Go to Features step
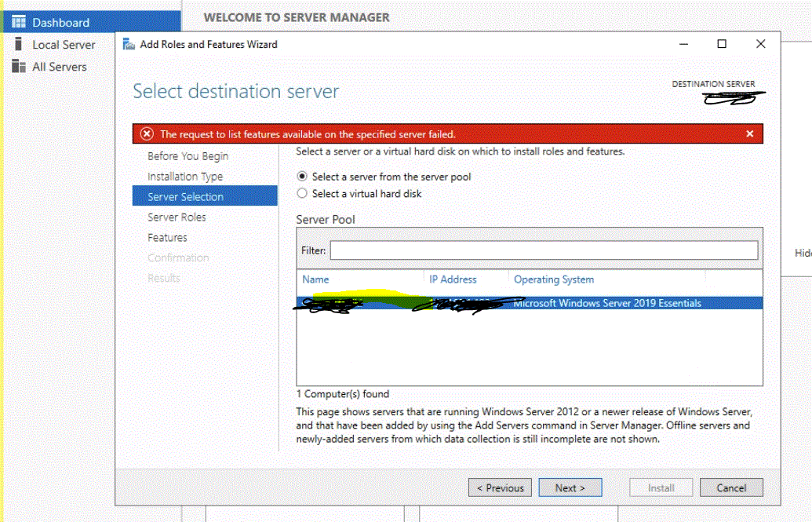The image size is (812, 522). point(167,237)
